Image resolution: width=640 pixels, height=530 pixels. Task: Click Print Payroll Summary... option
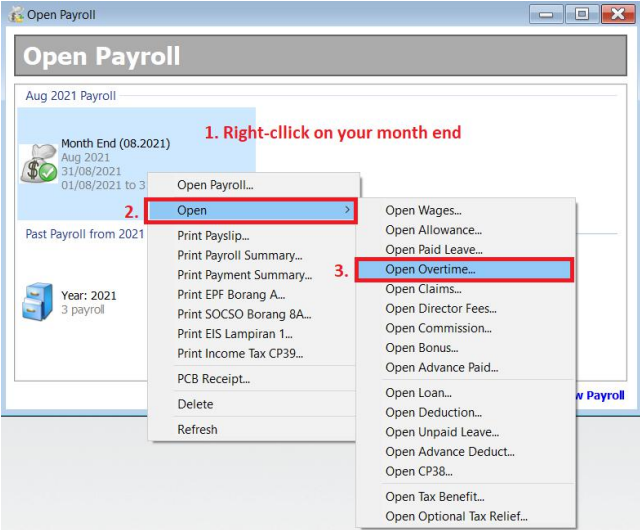[x=239, y=255]
